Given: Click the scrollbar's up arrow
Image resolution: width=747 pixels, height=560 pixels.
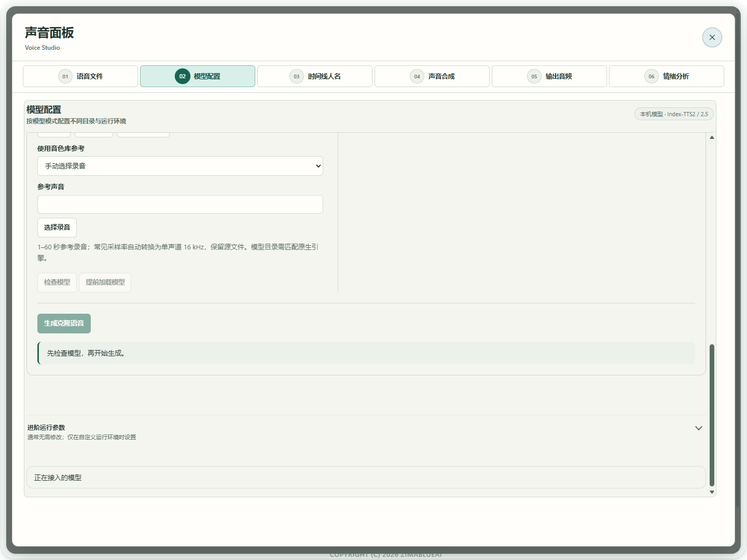Looking at the screenshot, I should 712,137.
